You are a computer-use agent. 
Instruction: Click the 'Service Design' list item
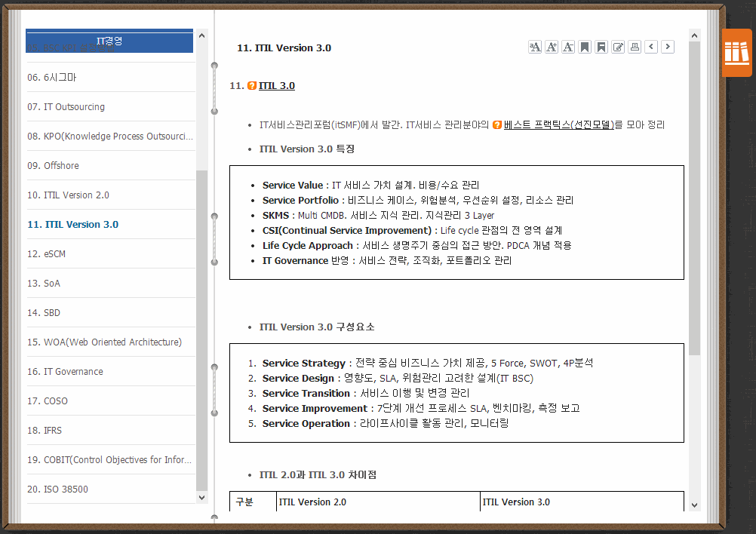398,379
